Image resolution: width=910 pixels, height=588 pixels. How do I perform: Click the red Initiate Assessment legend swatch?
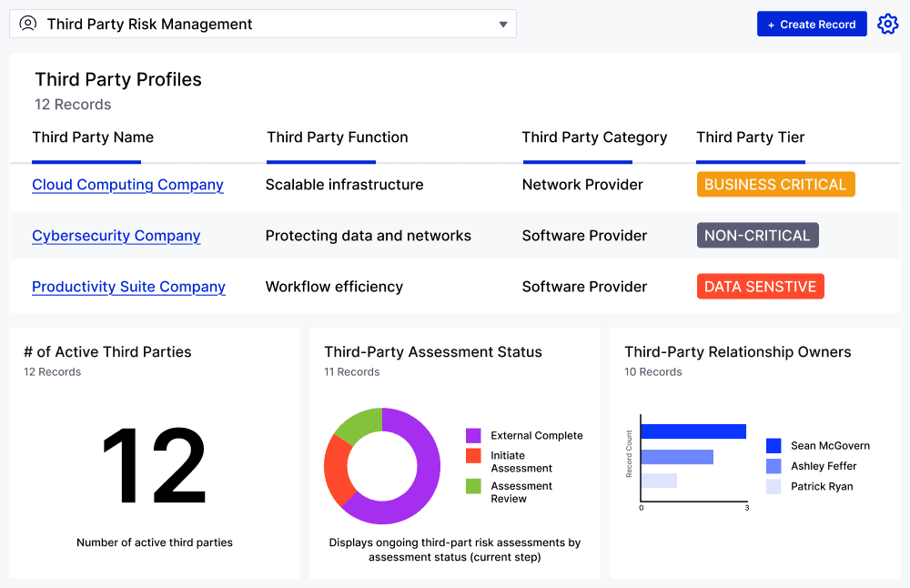click(x=473, y=456)
